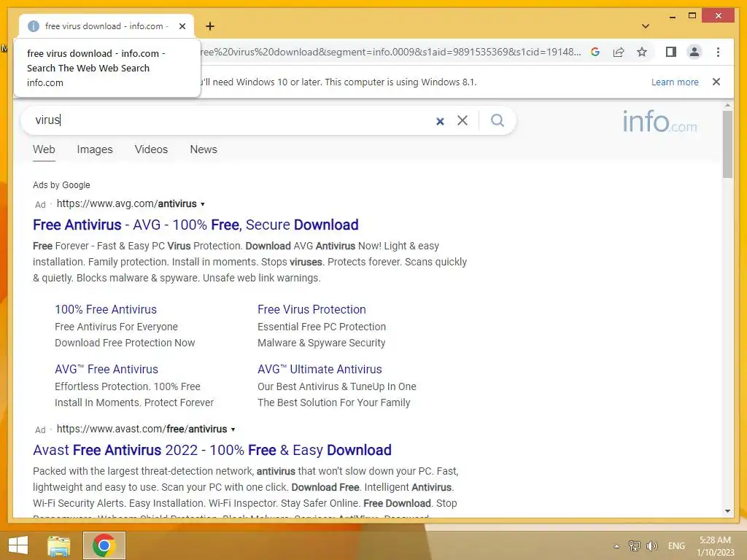Click the address bar URL
Screen dimensions: 747x560
click(x=391, y=52)
